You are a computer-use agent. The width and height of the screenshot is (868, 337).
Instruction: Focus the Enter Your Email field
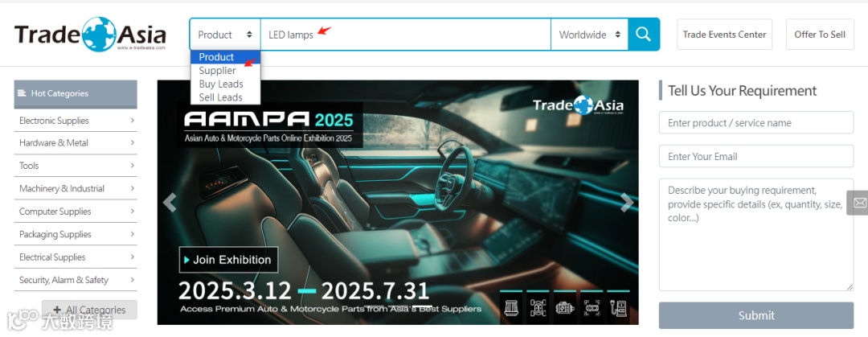click(756, 156)
